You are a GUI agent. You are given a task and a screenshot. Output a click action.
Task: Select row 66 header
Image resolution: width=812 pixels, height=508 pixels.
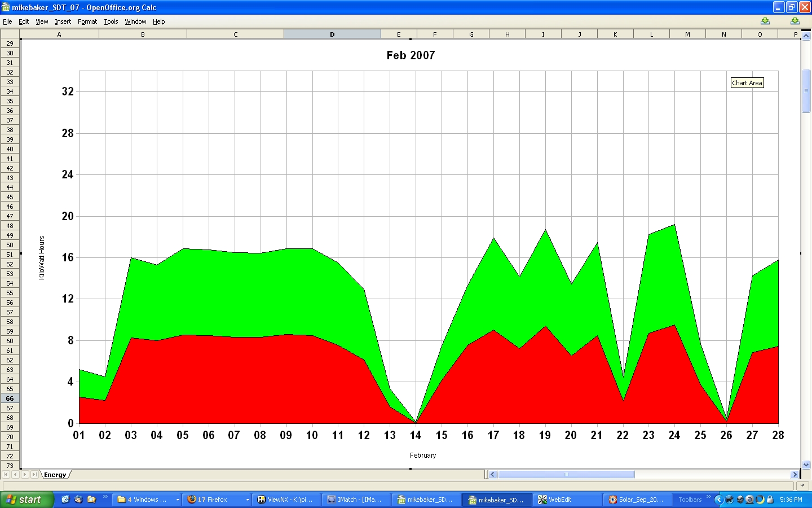point(10,398)
